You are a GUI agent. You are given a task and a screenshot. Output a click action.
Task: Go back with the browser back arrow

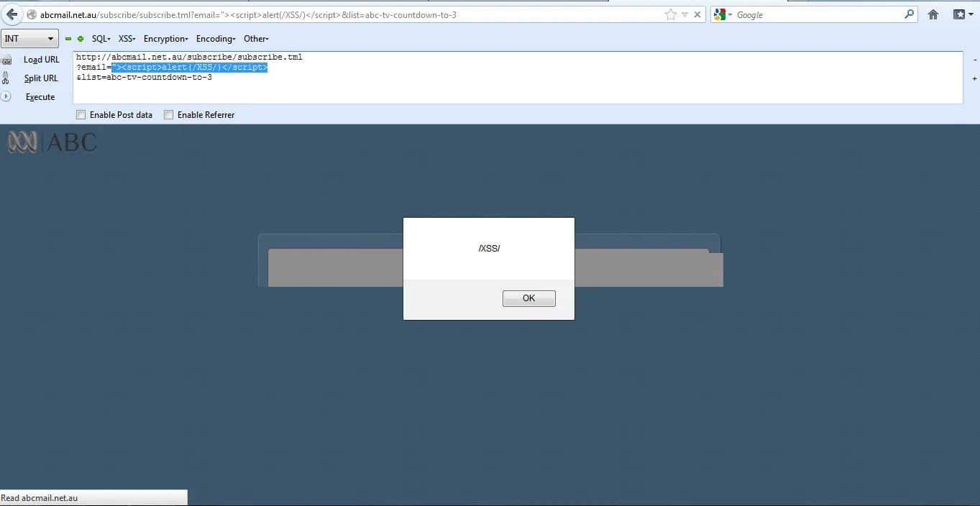pyautogui.click(x=12, y=14)
